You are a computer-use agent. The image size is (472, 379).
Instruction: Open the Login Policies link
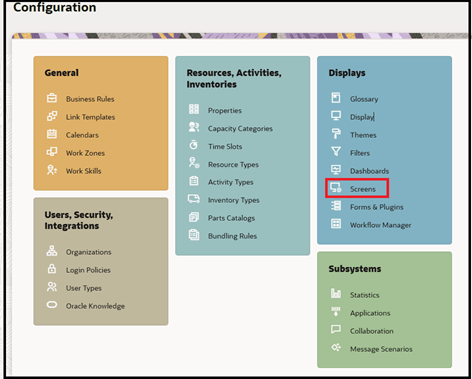pyautogui.click(x=88, y=270)
